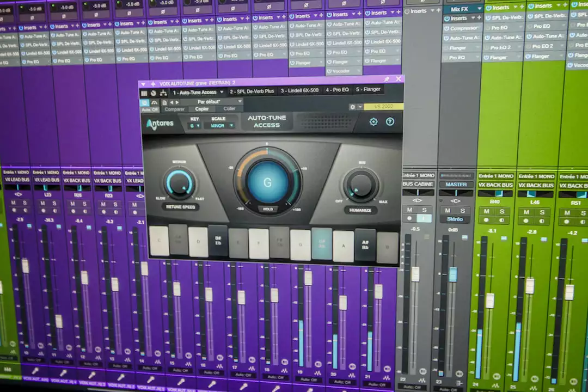The image size is (588, 392).
Task: Click the highlighted G#/Ab note key
Action: tap(322, 243)
